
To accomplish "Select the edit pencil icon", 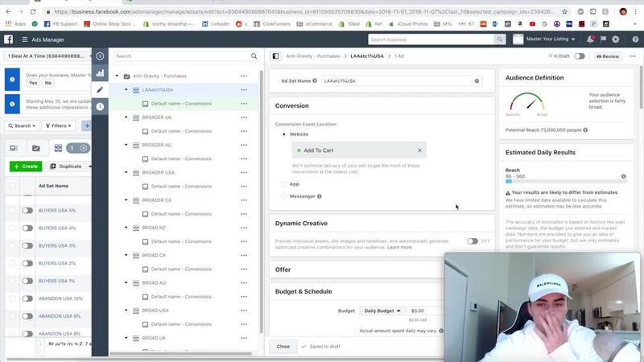I will 100,90.
